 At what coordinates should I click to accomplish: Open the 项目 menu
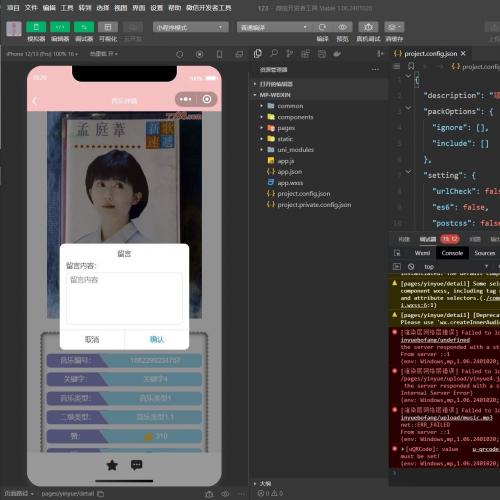click(x=13, y=8)
